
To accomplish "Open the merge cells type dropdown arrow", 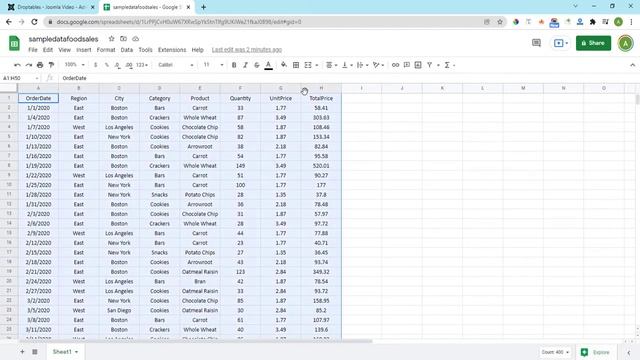I will [x=317, y=65].
